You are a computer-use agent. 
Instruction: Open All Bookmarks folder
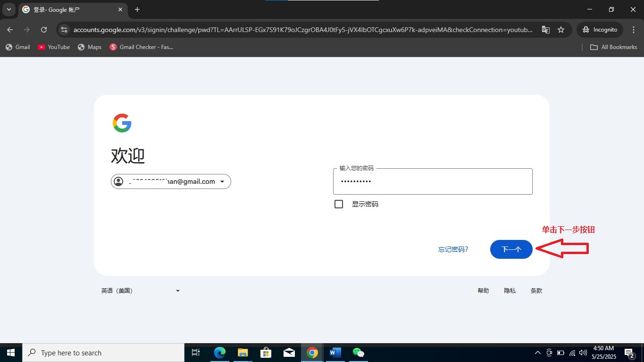point(614,47)
